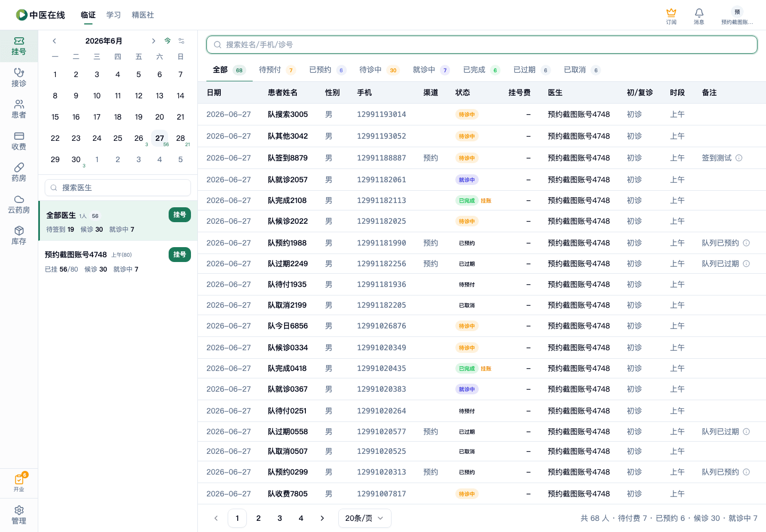Open patient row 队收费7805
Screen dimensions: 766x532
482,494
